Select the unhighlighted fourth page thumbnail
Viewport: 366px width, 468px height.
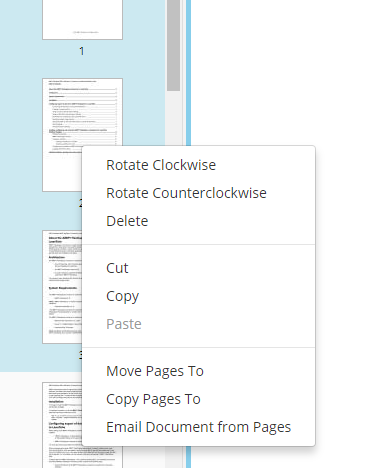pos(62,425)
